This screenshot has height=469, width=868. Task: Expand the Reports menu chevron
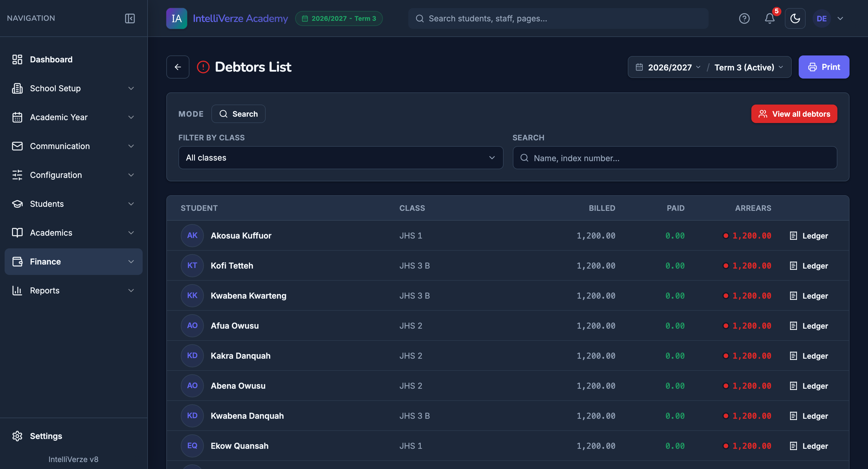point(131,291)
